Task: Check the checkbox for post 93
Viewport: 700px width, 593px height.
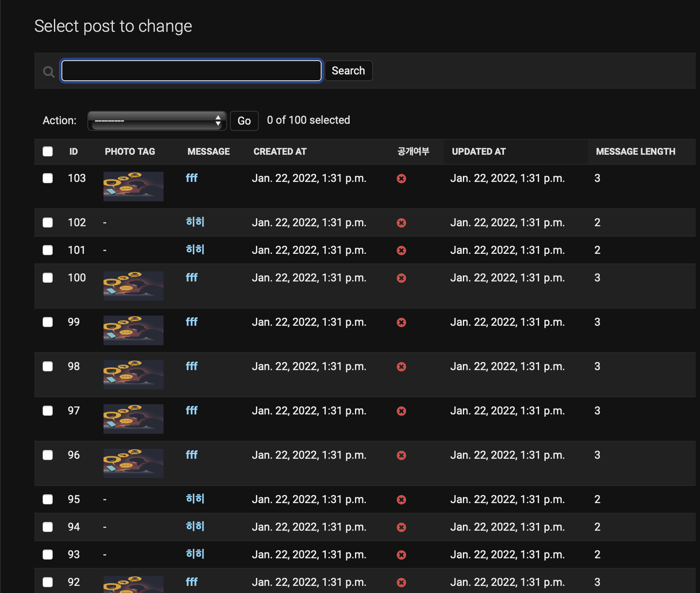Action: click(48, 555)
